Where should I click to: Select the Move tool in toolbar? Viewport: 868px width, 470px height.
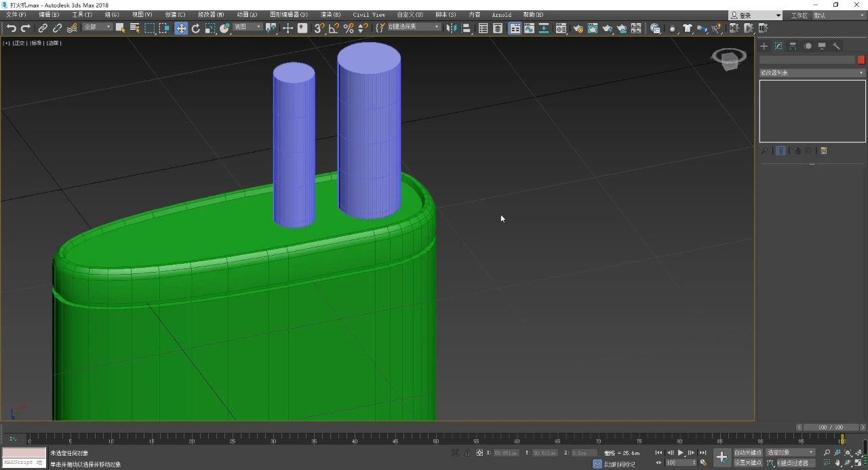pyautogui.click(x=181, y=28)
